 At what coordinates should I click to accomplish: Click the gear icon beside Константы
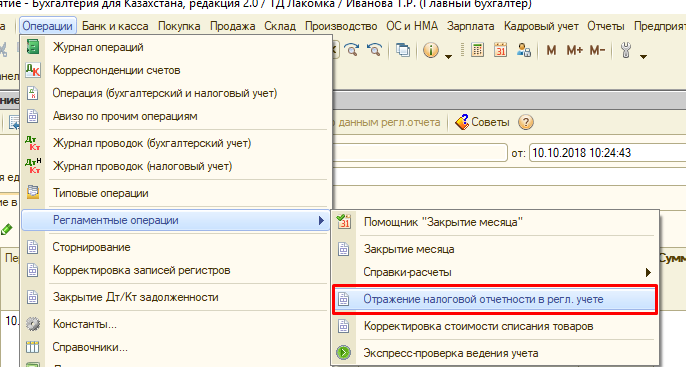33,324
